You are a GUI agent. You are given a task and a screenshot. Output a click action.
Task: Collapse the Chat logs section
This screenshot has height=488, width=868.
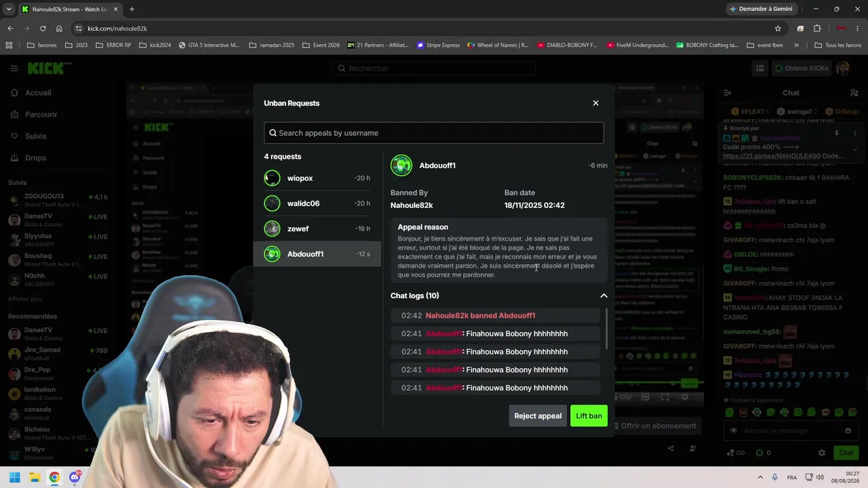point(604,296)
